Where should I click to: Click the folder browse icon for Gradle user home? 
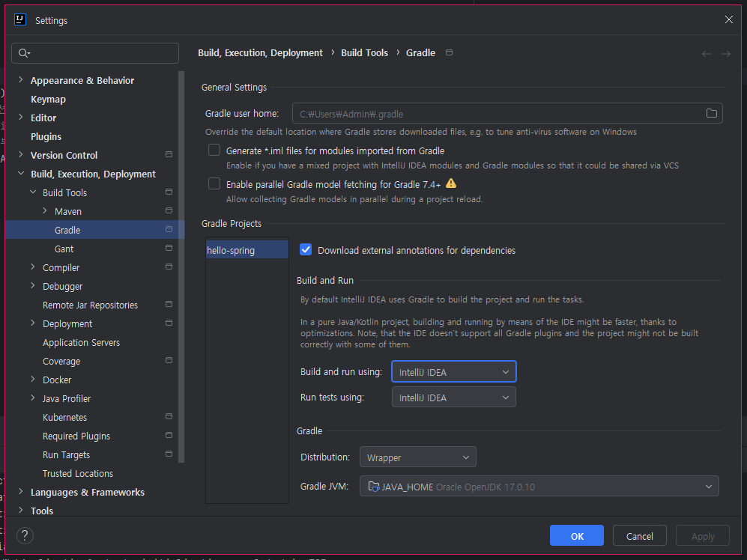pyautogui.click(x=711, y=113)
